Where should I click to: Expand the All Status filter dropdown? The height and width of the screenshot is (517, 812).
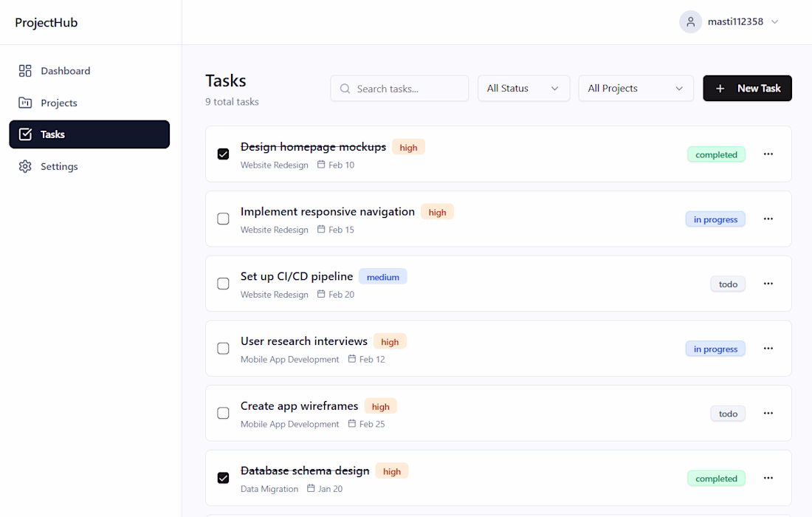click(523, 89)
